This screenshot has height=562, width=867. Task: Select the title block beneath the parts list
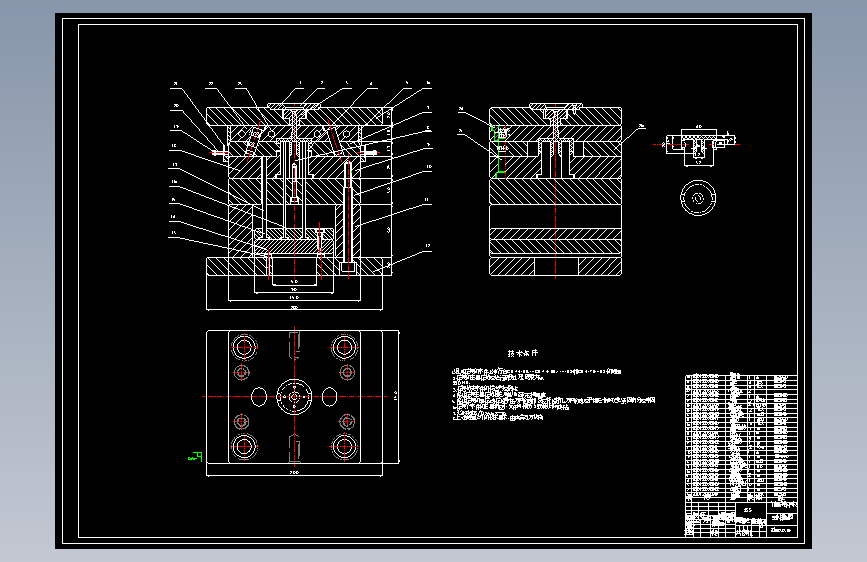click(x=741, y=518)
